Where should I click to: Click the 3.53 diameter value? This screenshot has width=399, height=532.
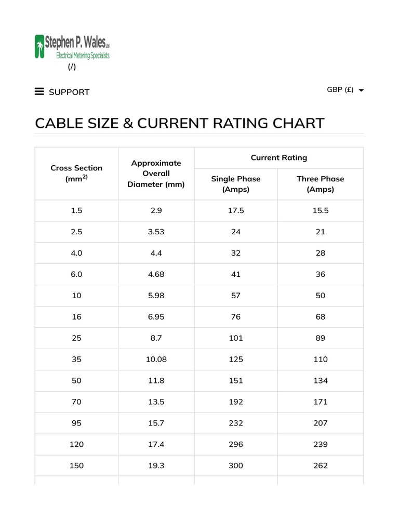156,232
